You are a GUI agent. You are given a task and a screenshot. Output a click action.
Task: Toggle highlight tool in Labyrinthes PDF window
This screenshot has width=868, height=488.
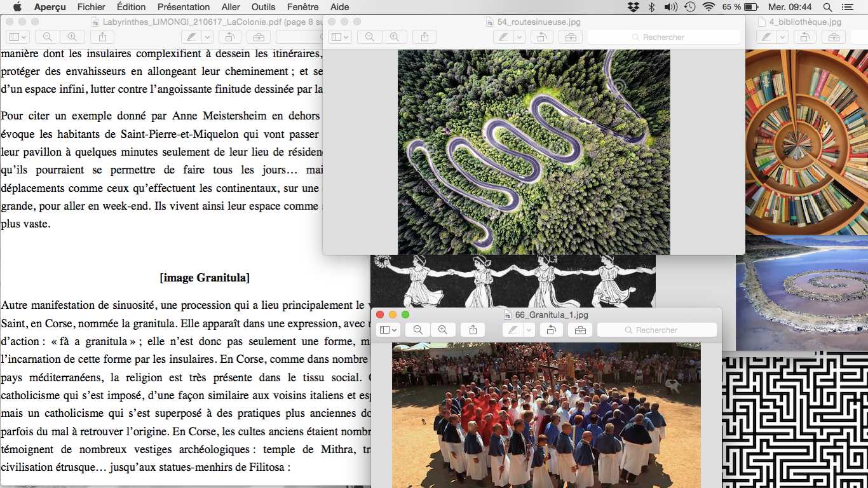pyautogui.click(x=191, y=37)
